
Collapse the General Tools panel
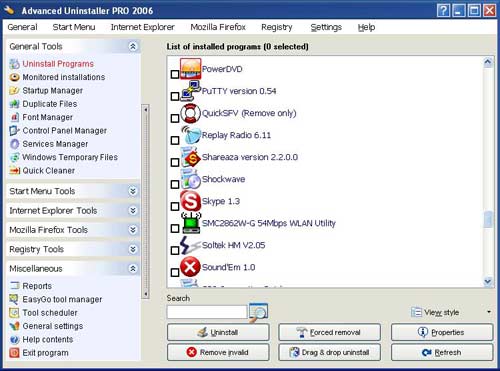(x=133, y=46)
